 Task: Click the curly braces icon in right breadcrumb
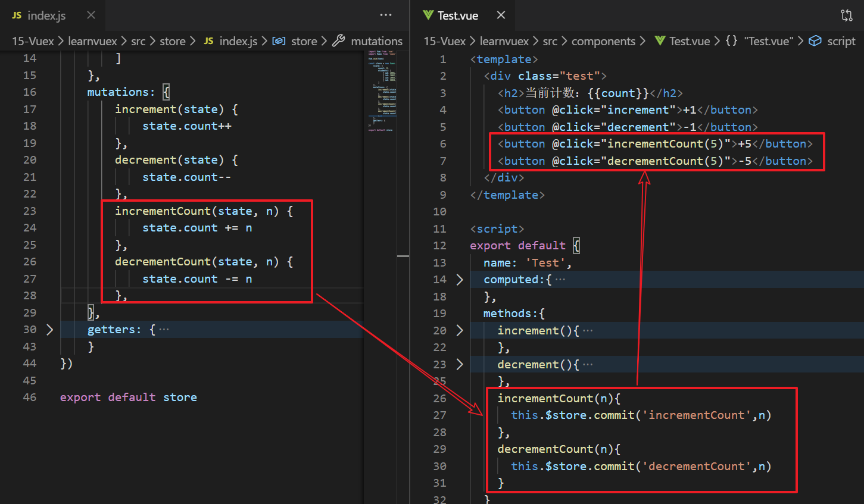731,41
